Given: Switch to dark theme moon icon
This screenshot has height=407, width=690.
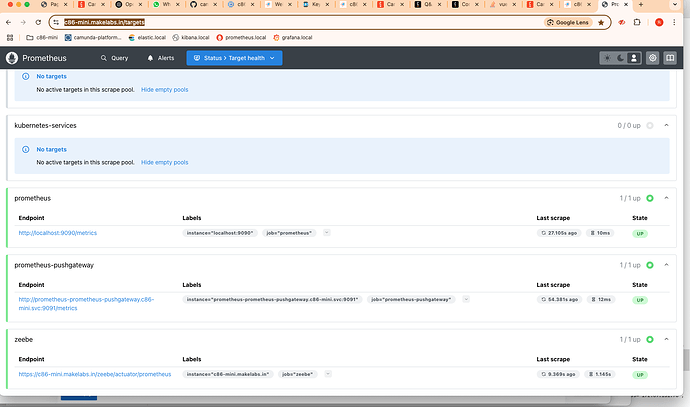Looking at the screenshot, I should pyautogui.click(x=620, y=58).
